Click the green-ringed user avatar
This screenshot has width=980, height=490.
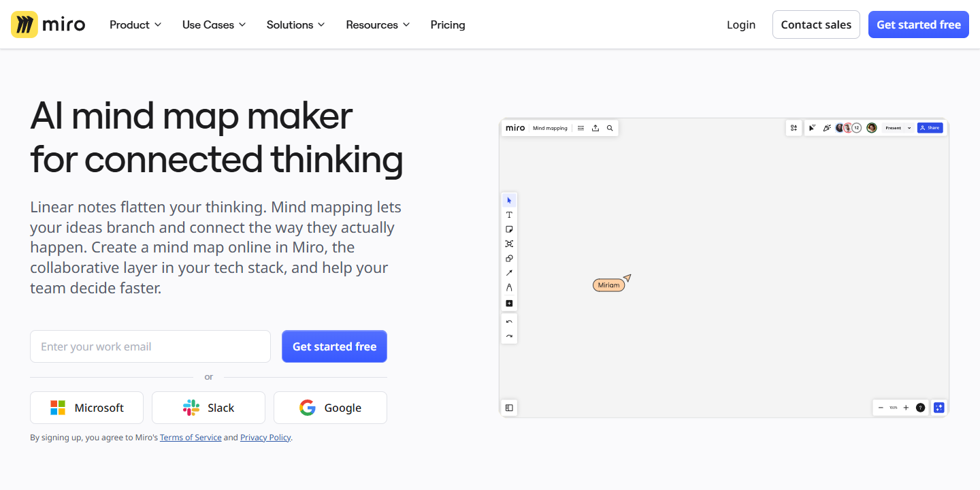(872, 128)
